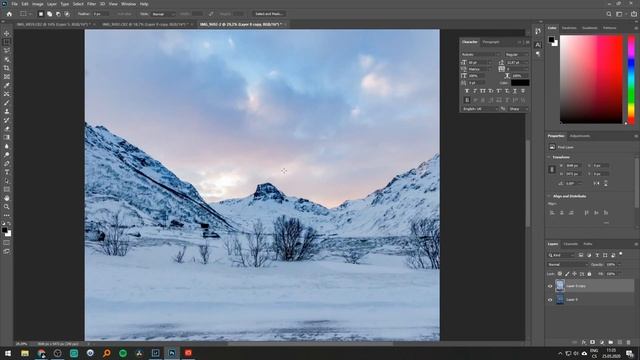
Task: Switch to the Channels tab
Action: [571, 244]
